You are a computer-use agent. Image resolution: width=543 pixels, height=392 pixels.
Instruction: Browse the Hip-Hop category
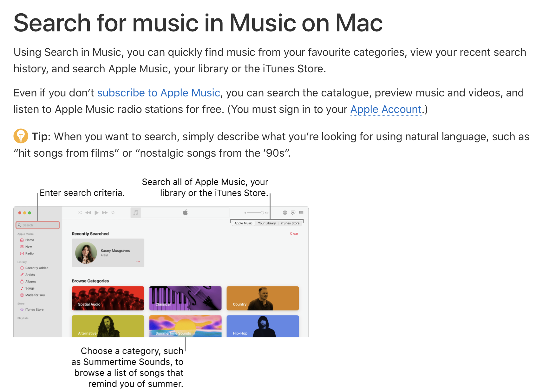pos(263,326)
